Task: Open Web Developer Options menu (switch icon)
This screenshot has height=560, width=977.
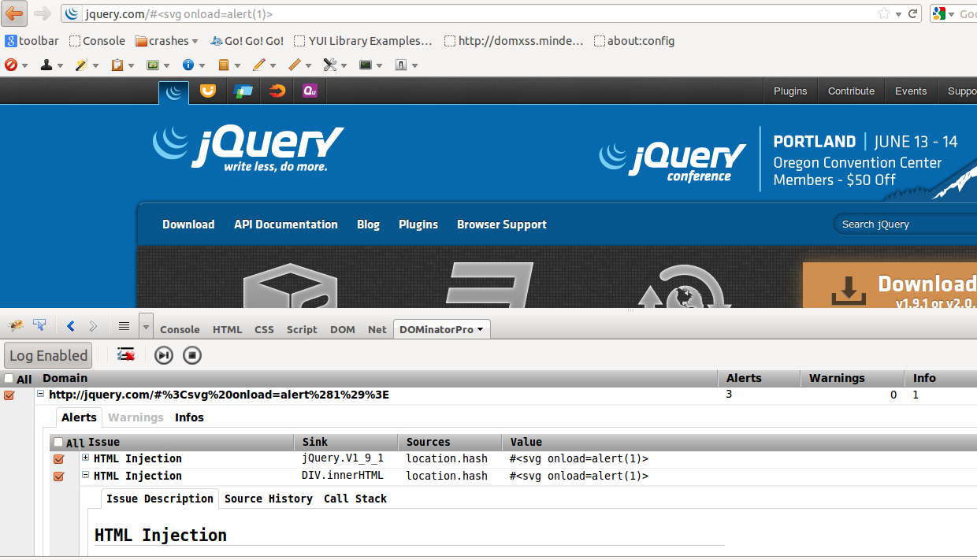Action: tap(406, 65)
